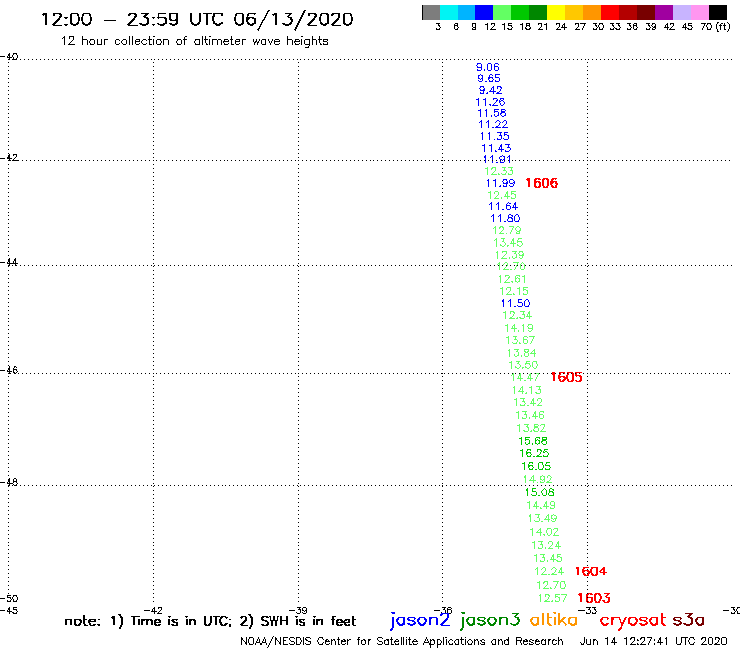Click the reading 14.49
Viewport: 740px width, 650px height.
[541, 505]
